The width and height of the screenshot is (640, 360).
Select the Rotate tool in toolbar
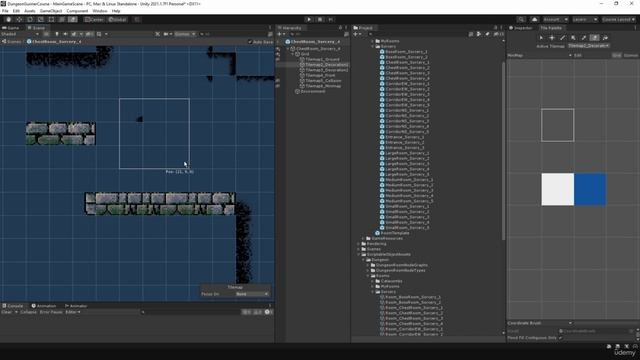(x=30, y=20)
